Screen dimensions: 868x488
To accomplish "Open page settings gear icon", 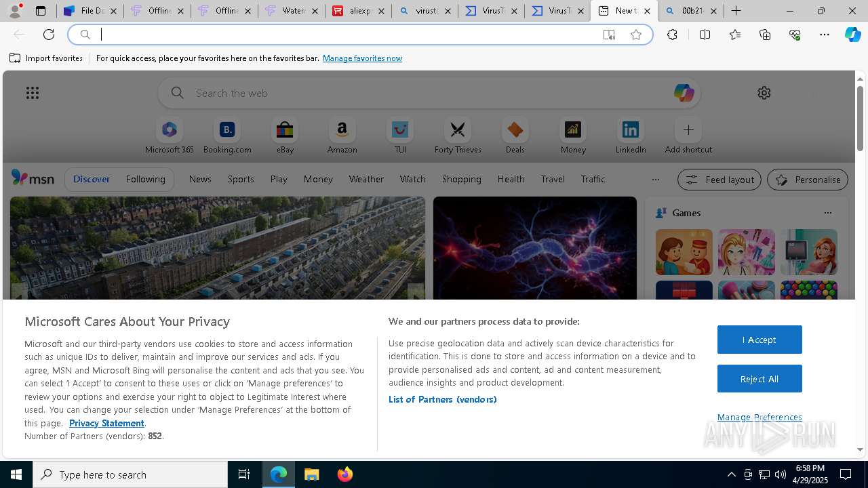I will (764, 93).
